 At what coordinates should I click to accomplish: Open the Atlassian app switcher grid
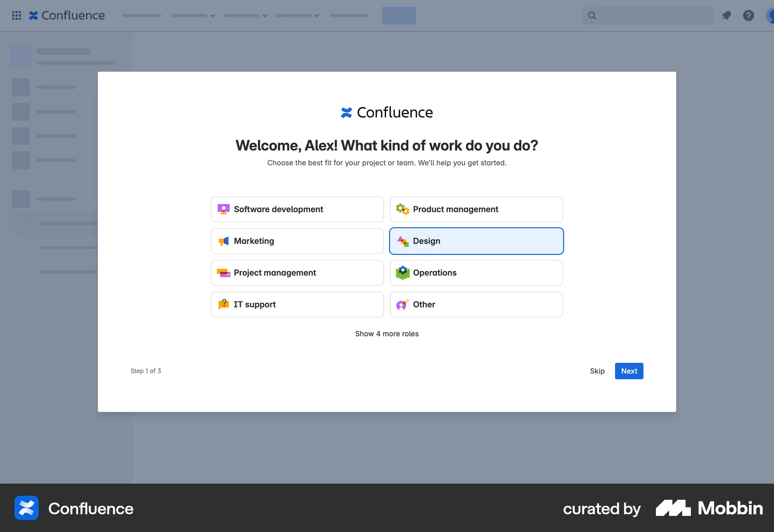17,15
